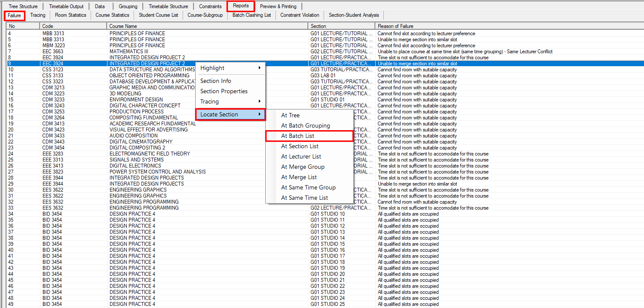Image resolution: width=644 pixels, height=308 pixels.
Task: Open the Tracing sub-tab
Action: 38,15
